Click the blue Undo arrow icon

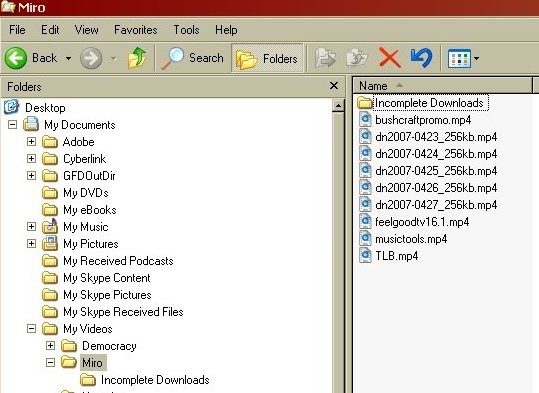[x=421, y=57]
